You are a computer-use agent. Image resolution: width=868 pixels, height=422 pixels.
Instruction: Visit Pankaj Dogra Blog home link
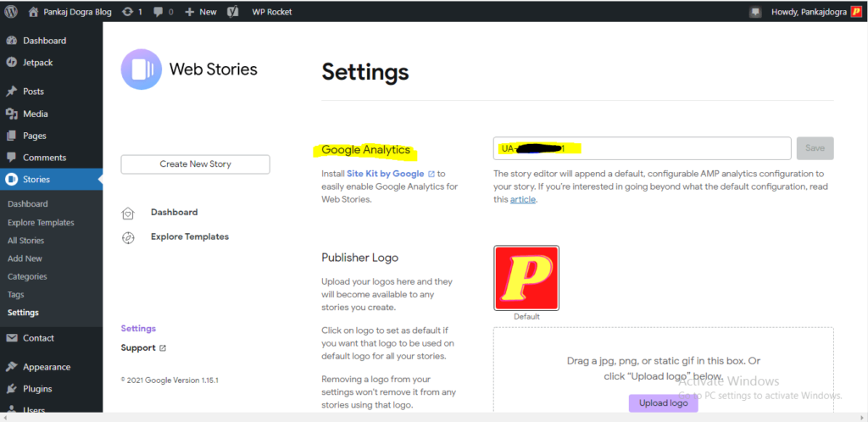(x=70, y=12)
